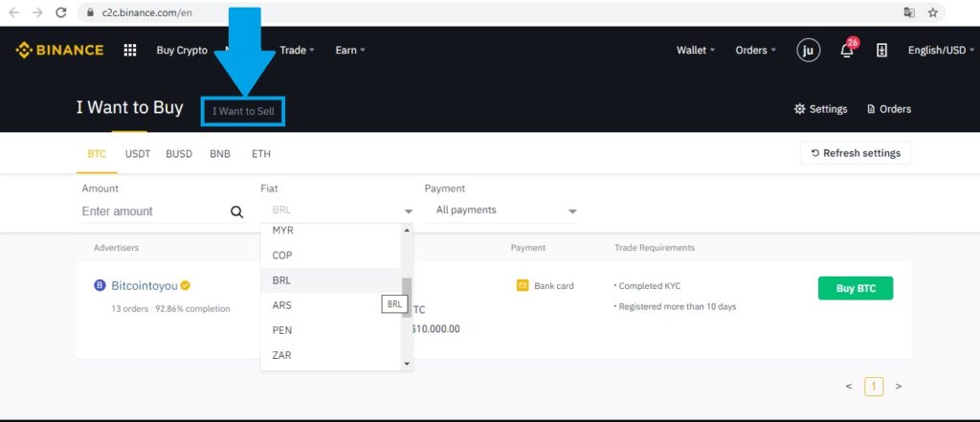980x422 pixels.
Task: Click the fiat list scroll up arrow
Action: 407,230
